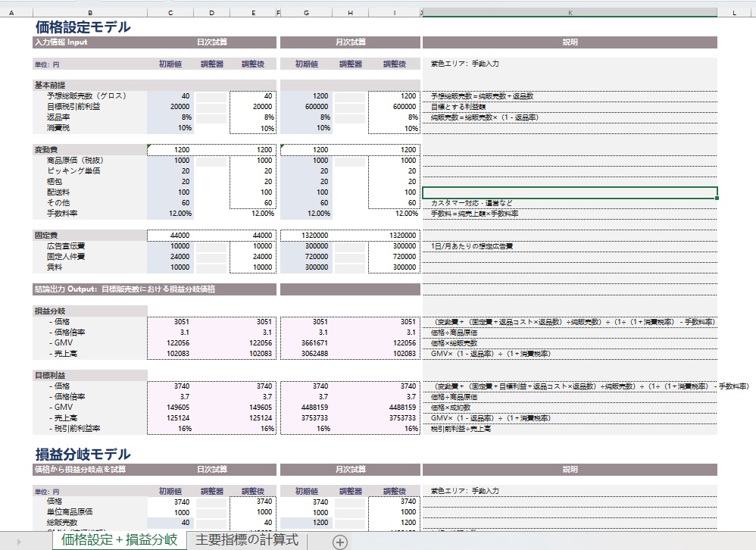This screenshot has width=756, height=550.
Task: Click daily total 44000 in 固定費 row 初期値
Action: coord(170,236)
